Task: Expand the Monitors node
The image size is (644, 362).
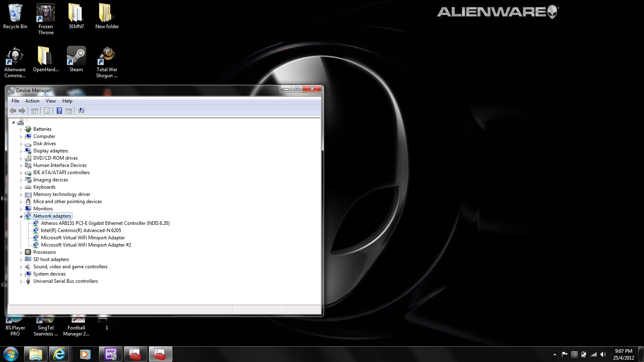Action: click(21, 209)
